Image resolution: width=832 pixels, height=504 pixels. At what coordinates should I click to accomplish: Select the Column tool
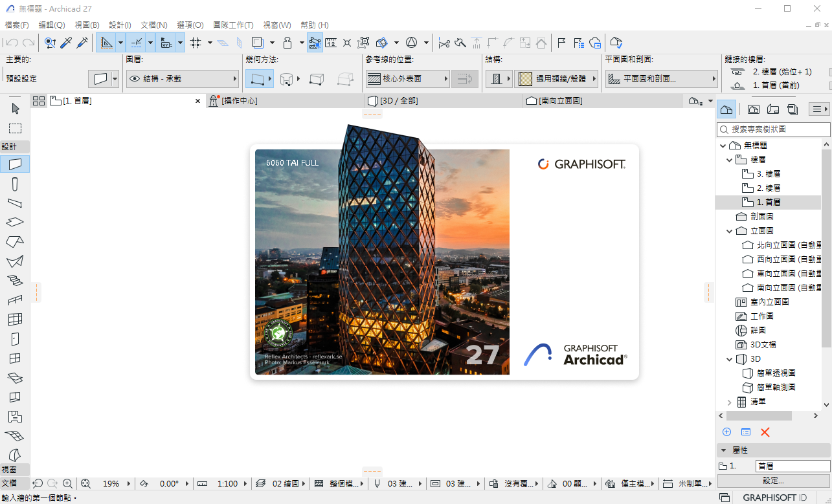(15, 184)
